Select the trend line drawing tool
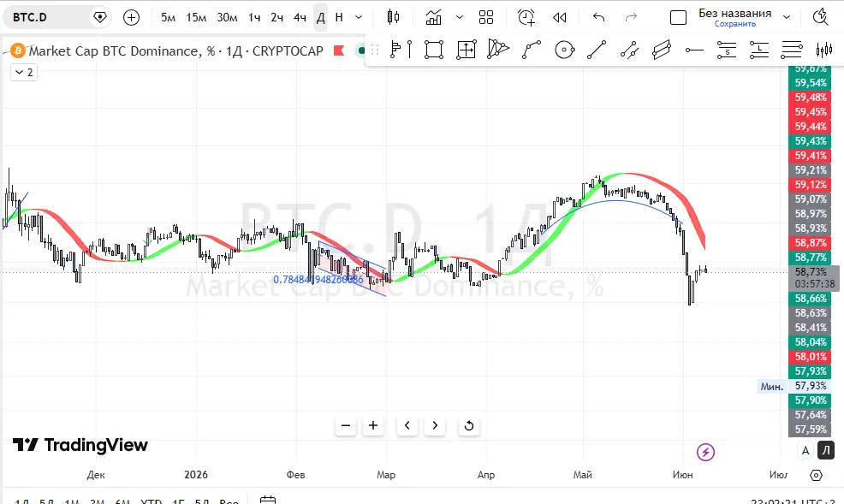 (597, 50)
